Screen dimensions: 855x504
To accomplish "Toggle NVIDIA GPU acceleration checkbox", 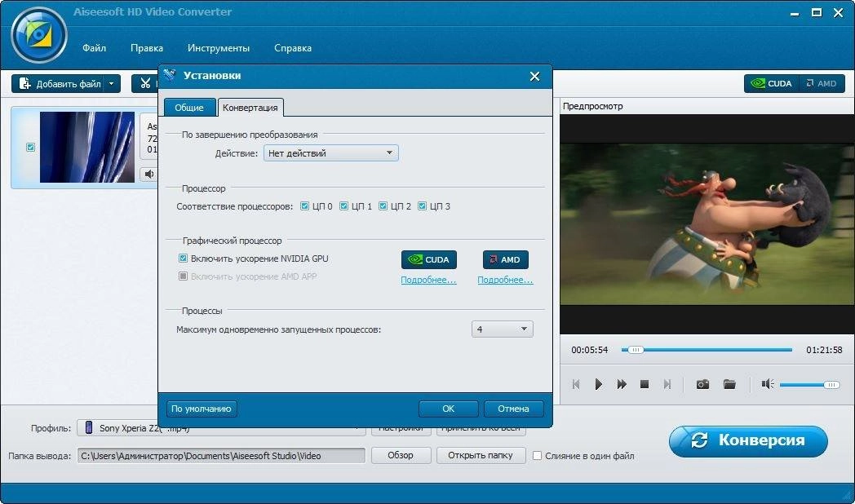I will (184, 259).
